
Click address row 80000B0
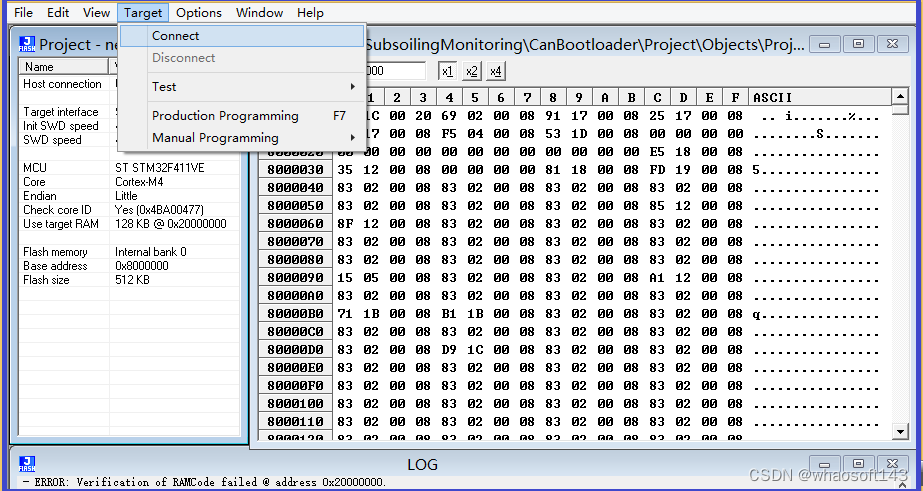[296, 314]
